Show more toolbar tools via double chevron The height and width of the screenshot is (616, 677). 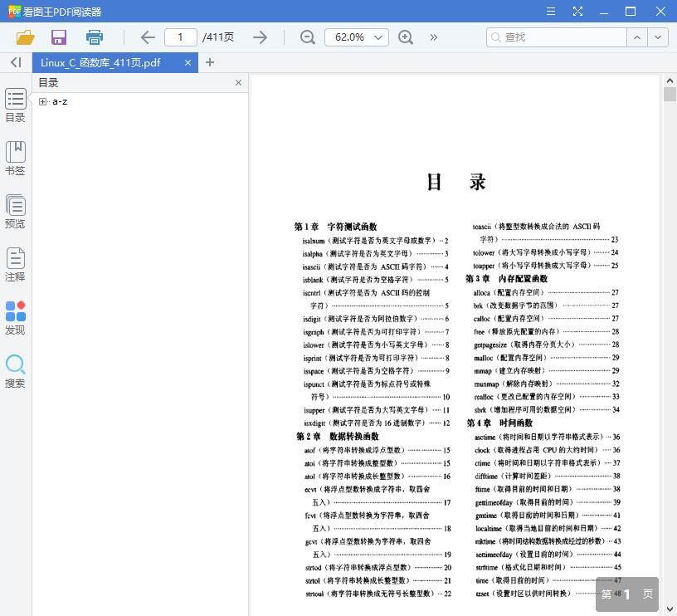(433, 37)
